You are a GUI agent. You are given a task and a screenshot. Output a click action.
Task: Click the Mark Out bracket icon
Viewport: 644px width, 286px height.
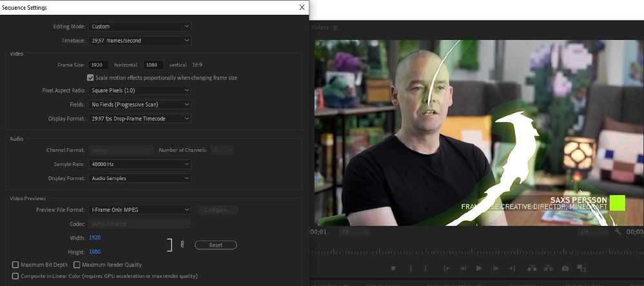click(425, 269)
